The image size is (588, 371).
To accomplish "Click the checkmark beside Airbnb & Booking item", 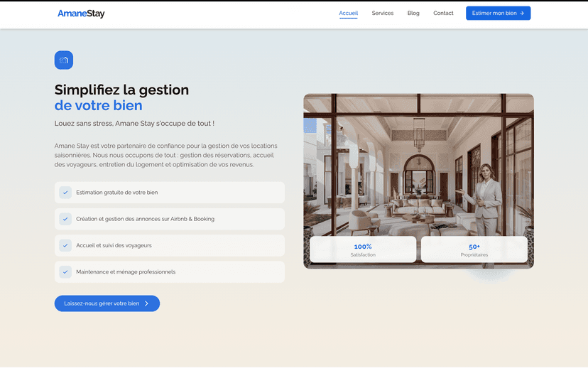I will click(x=65, y=219).
